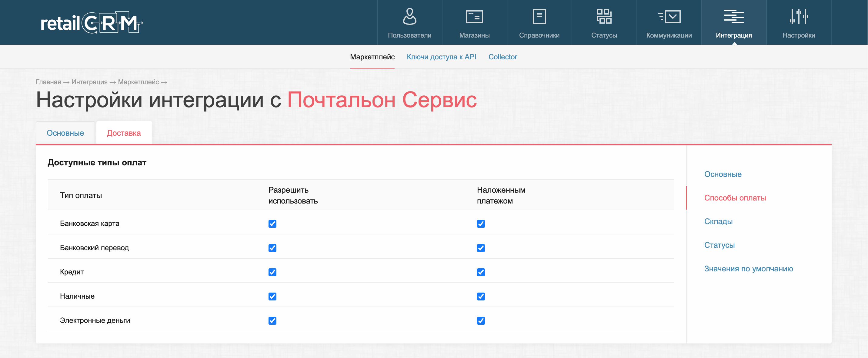Switch to the Доставка tab
This screenshot has height=358, width=868.
(x=124, y=133)
